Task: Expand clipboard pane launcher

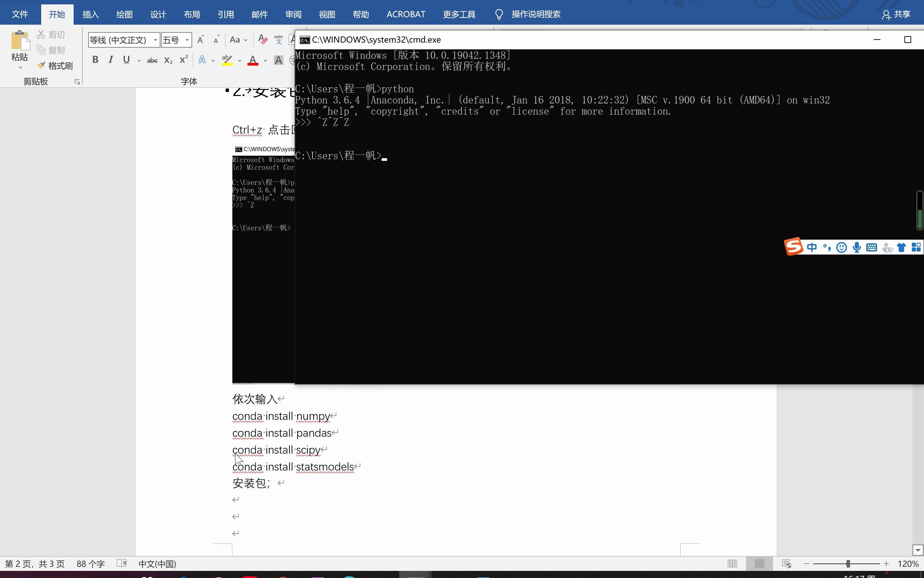Action: click(x=77, y=82)
